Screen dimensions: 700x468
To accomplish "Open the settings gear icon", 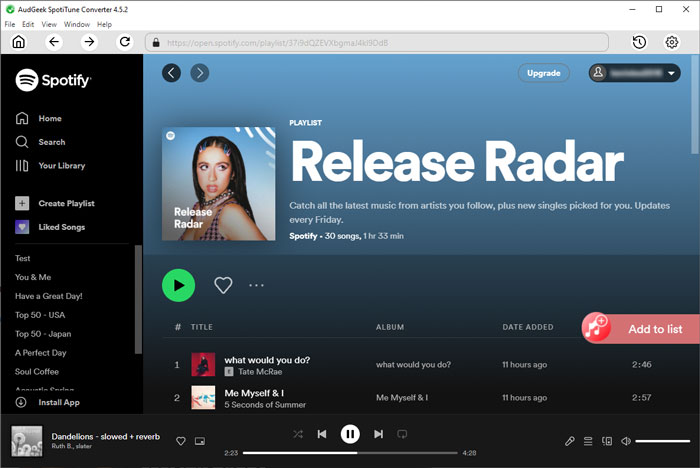I will 671,42.
